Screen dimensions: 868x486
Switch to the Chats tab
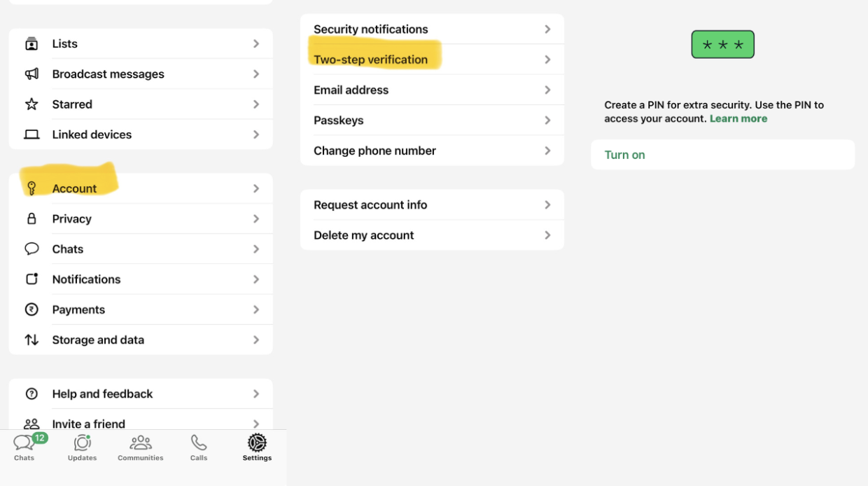click(x=24, y=447)
